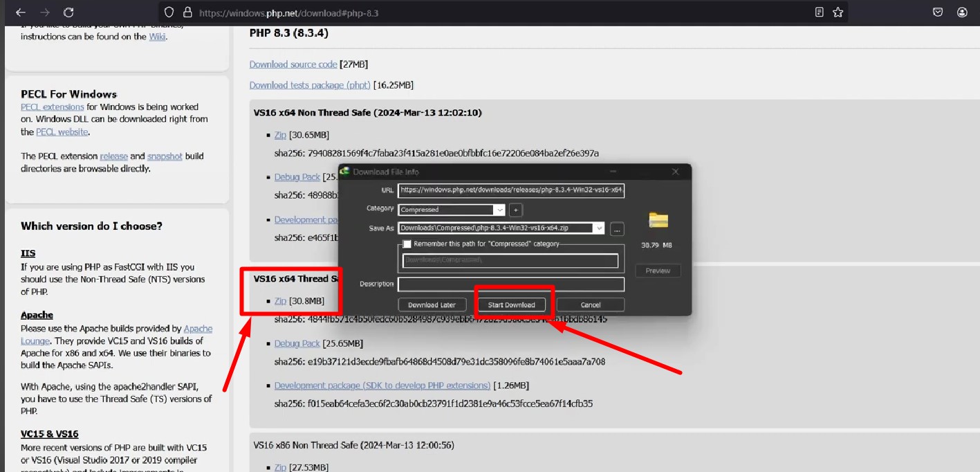Reload the page with the refresh icon
The image size is (980, 472).
[x=68, y=12]
